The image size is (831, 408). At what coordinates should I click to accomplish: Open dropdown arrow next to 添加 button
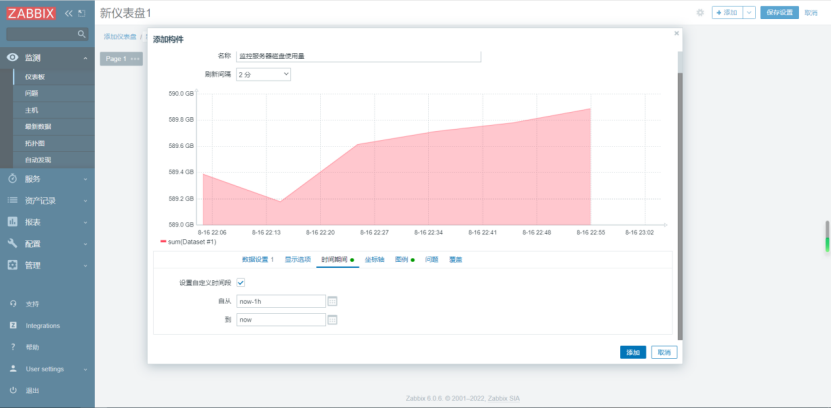coord(749,13)
